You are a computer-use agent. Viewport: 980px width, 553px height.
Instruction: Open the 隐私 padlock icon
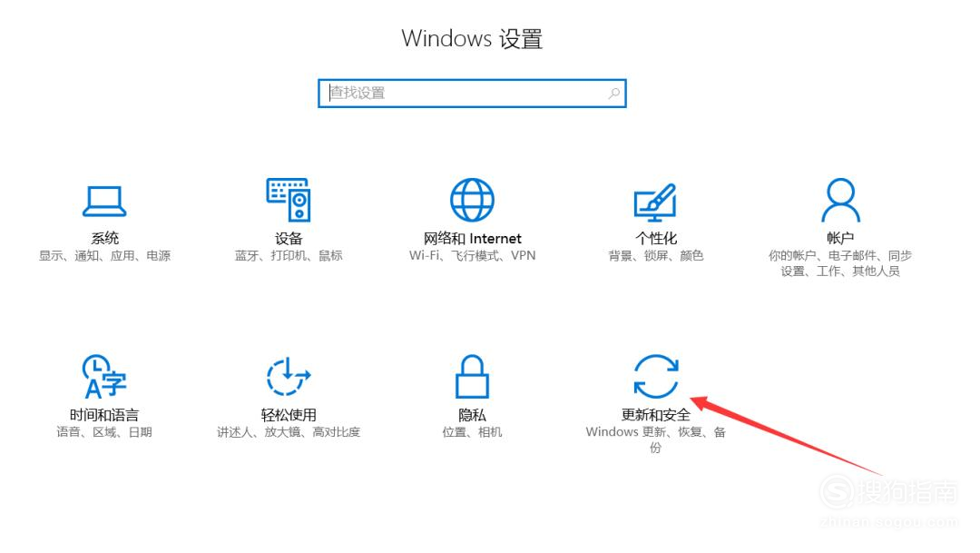[472, 377]
